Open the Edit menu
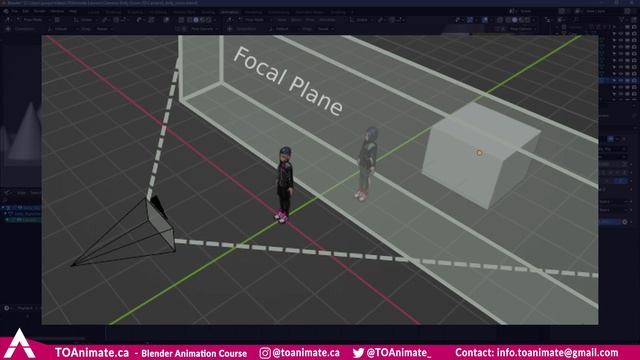This screenshot has width=640, height=360. pos(26,11)
